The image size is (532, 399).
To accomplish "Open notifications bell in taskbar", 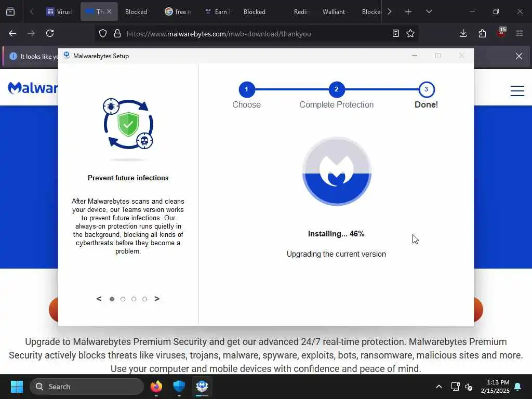I will tap(518, 387).
